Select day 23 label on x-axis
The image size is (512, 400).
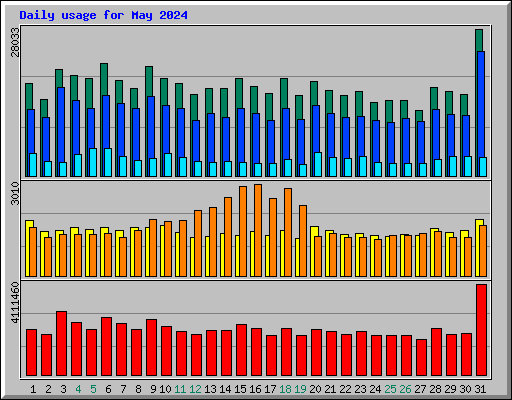(360, 389)
